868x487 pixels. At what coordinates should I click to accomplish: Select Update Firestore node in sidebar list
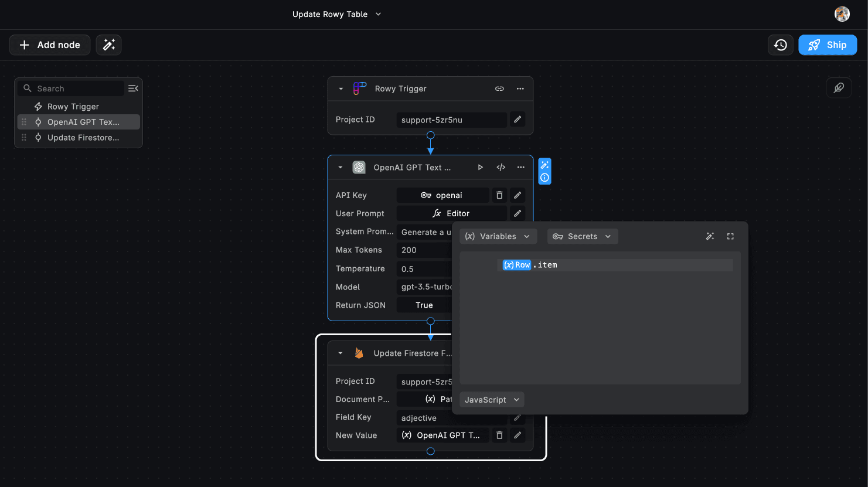[83, 138]
